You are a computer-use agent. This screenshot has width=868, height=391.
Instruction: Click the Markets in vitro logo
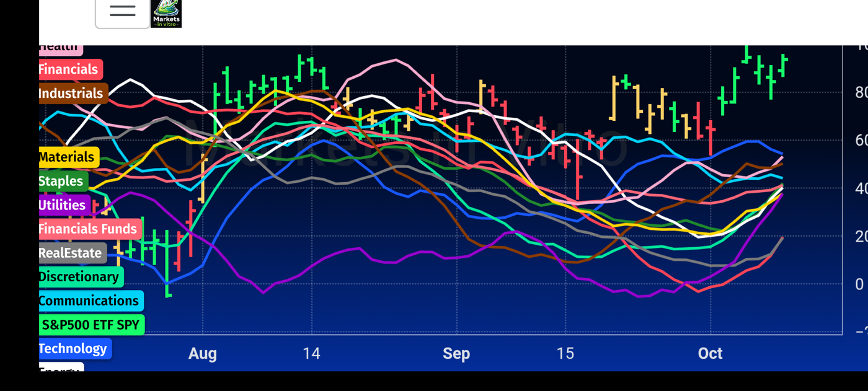coord(166,14)
